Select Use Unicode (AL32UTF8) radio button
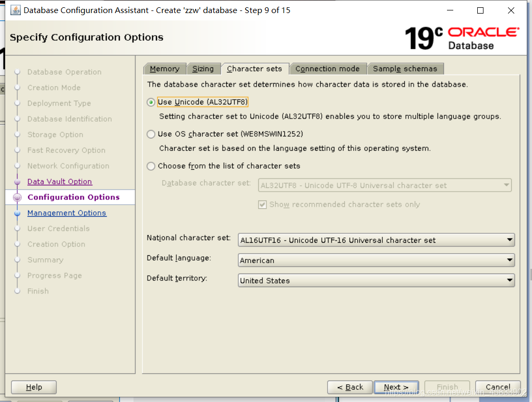The width and height of the screenshot is (532, 402). [151, 102]
